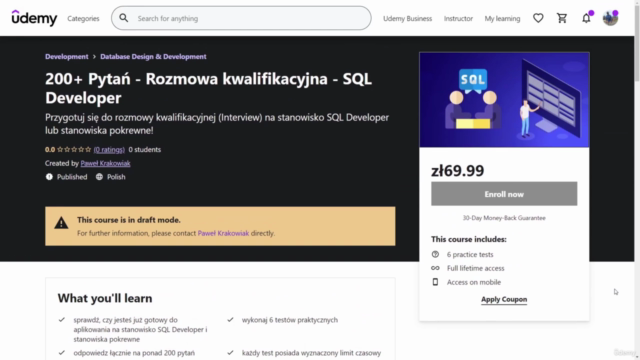Follow Database Design & Development breadcrumb
This screenshot has height=360, width=640.
(x=153, y=57)
